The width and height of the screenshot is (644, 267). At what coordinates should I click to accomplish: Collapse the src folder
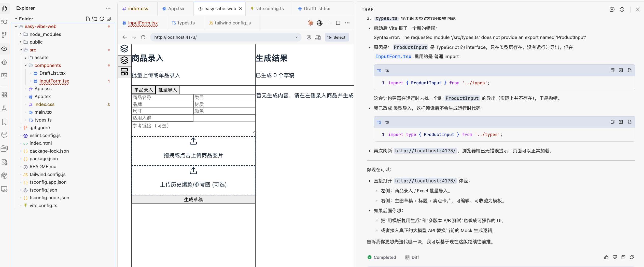click(21, 50)
